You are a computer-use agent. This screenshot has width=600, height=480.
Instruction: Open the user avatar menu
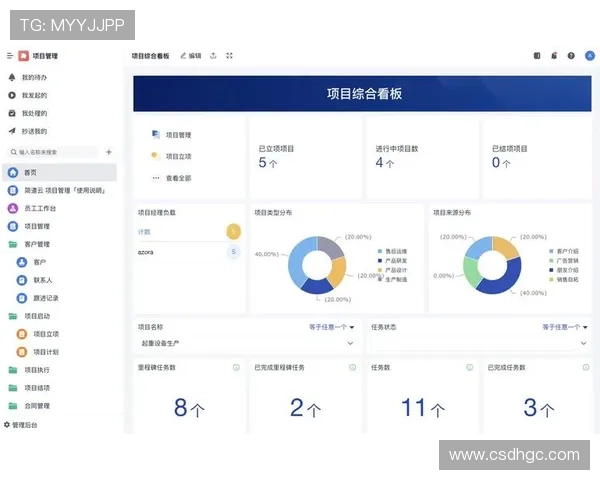(590, 56)
